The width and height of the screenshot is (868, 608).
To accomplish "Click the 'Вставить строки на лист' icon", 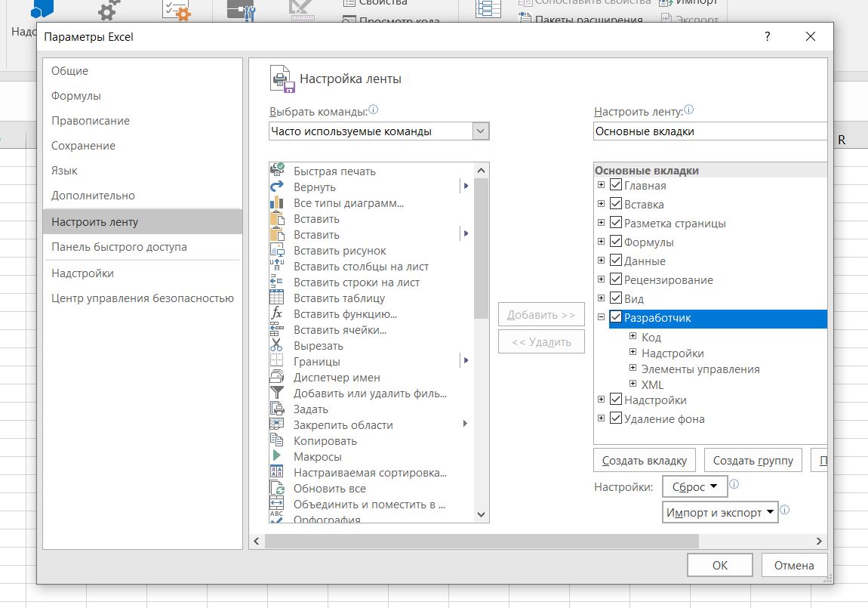I will tap(277, 282).
